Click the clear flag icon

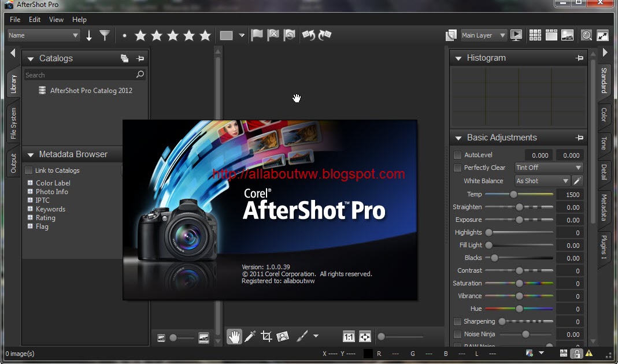point(289,35)
